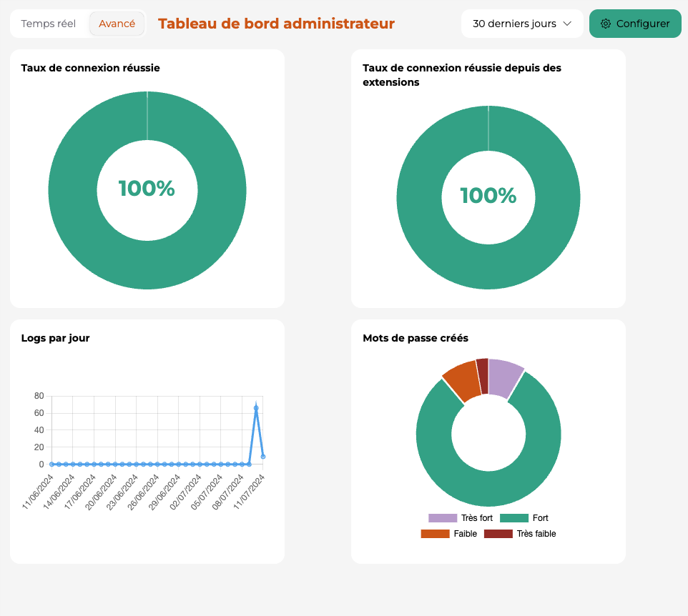
Task: Click the Tableau de bord administrateur title
Action: (275, 23)
